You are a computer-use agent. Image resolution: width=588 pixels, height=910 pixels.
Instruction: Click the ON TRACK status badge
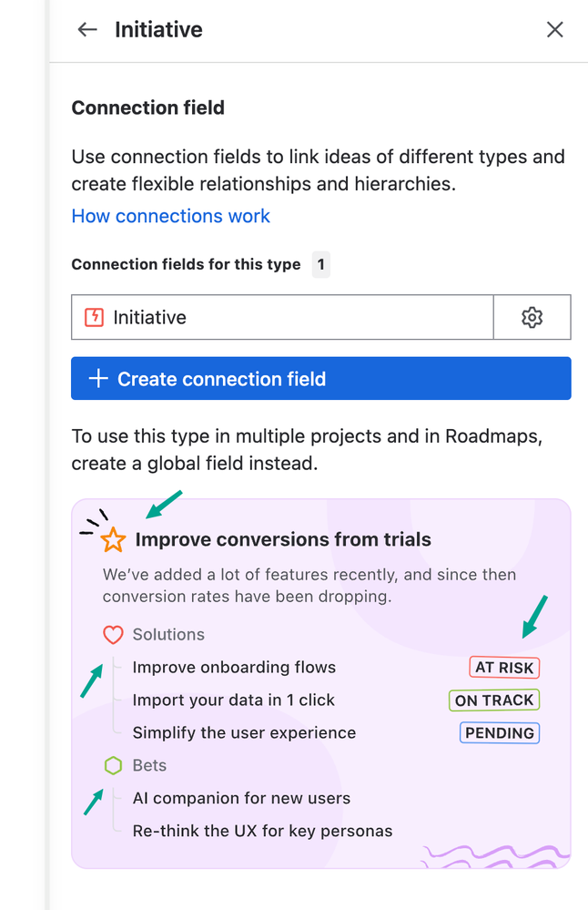[494, 700]
